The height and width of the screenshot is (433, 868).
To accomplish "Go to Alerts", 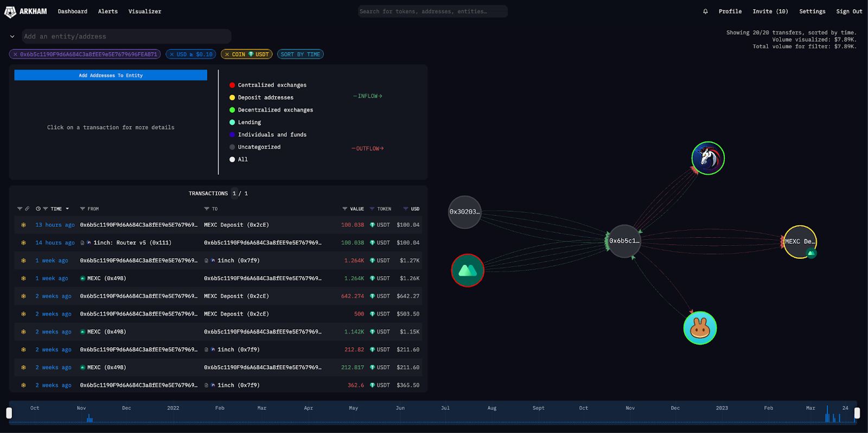I will coord(108,11).
